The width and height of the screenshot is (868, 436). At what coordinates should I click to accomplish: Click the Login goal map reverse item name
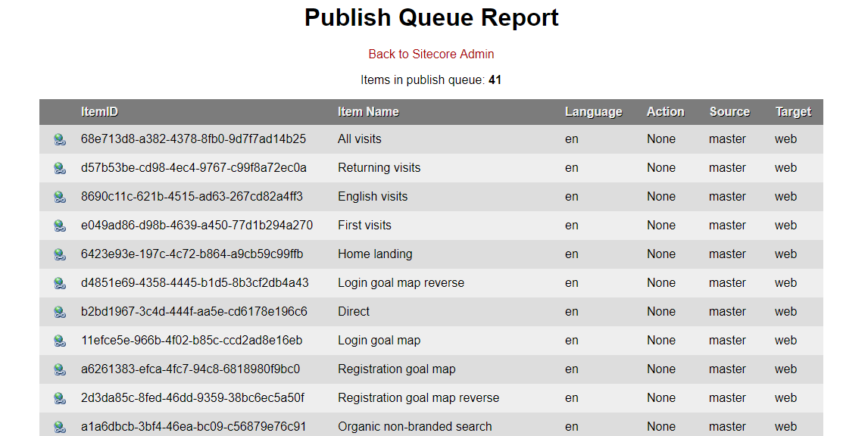[x=401, y=283]
